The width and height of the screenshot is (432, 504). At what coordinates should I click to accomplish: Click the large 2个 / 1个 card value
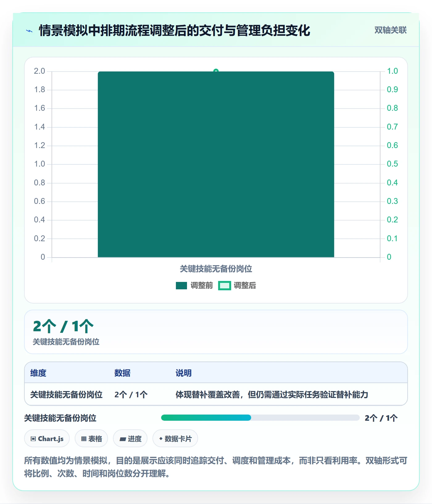click(63, 326)
